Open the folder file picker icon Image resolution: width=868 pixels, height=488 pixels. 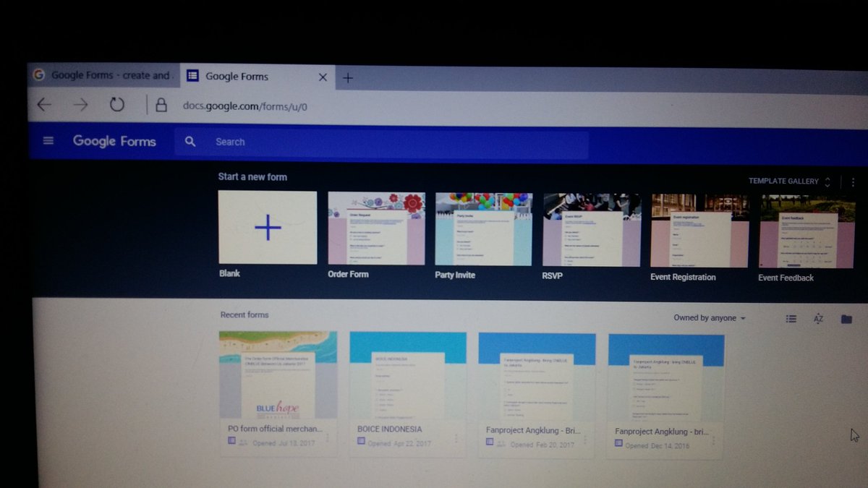[846, 320]
